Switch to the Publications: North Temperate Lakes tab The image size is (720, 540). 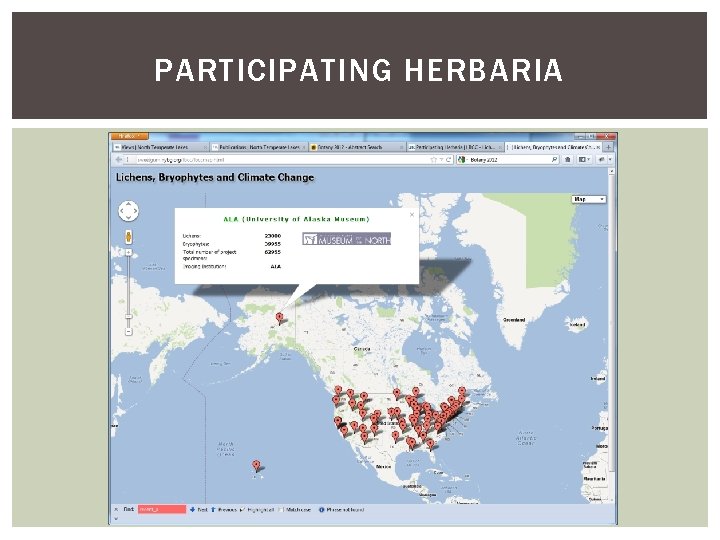258,147
